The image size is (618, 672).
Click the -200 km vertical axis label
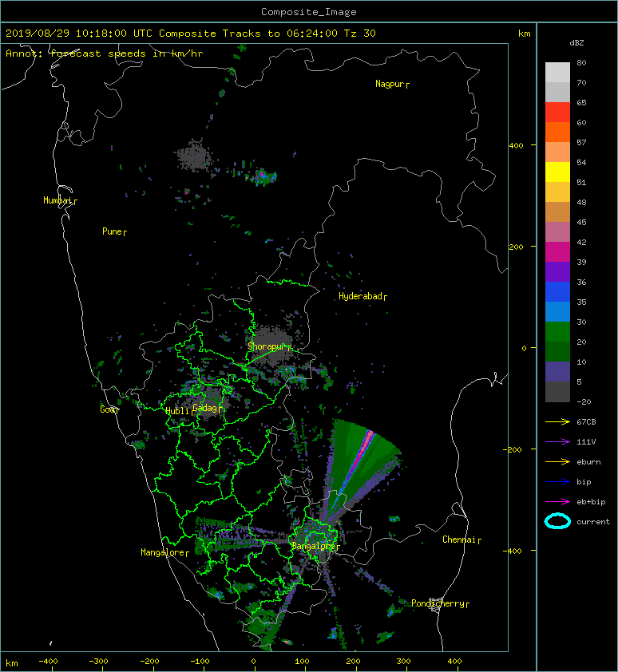click(x=513, y=449)
